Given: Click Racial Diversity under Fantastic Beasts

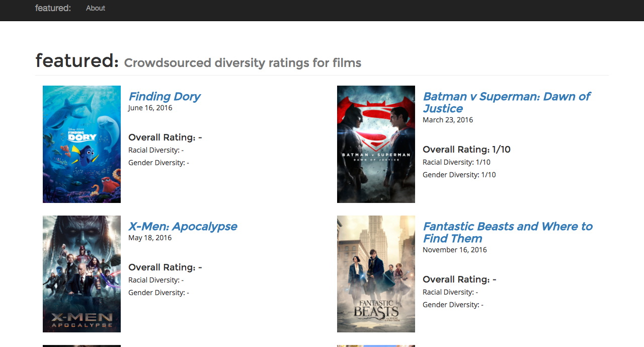Looking at the screenshot, I should [x=450, y=292].
